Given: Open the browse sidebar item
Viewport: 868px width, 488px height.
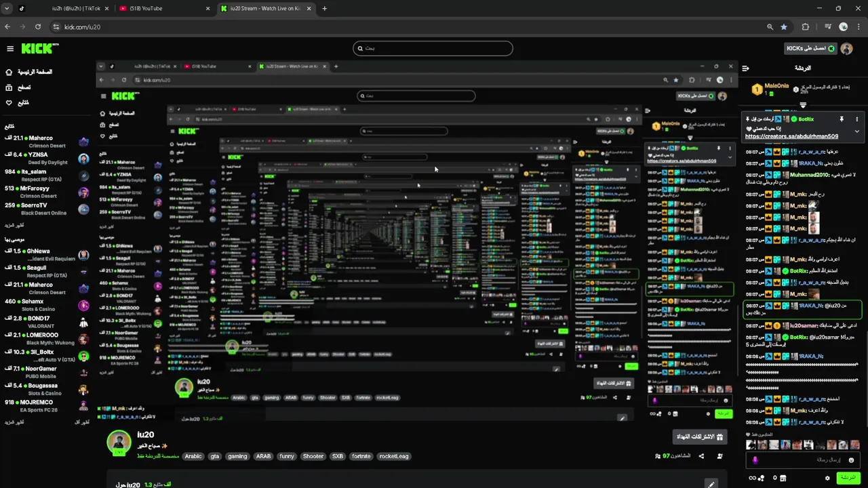Looking at the screenshot, I should click(x=18, y=87).
